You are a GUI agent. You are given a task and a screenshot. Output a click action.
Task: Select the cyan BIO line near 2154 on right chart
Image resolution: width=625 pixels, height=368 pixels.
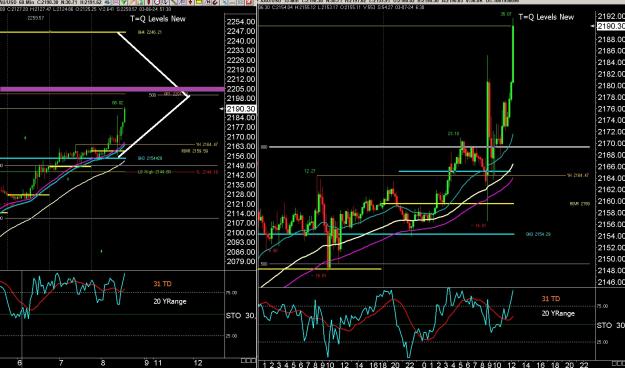point(386,234)
